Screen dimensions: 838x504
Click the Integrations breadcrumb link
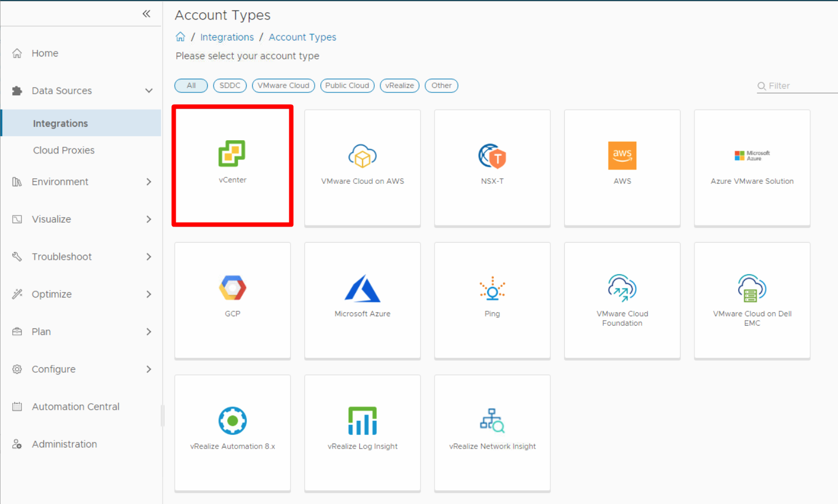(x=227, y=37)
